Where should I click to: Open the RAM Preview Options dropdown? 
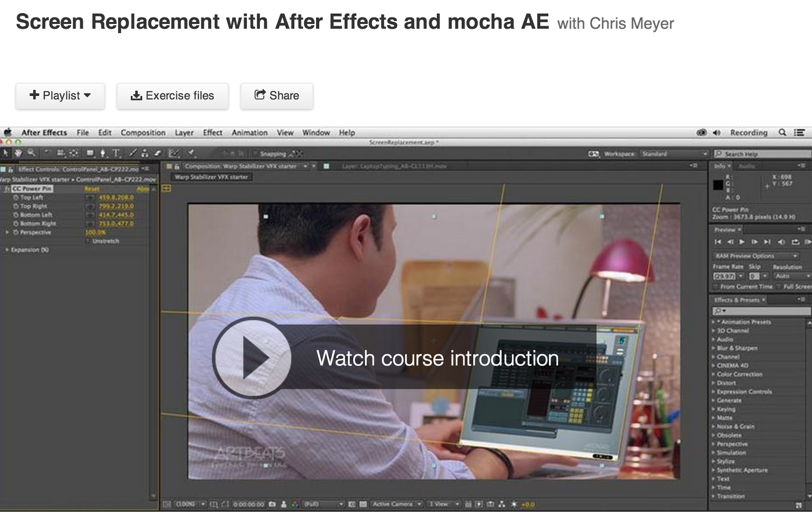pyautogui.click(x=756, y=256)
